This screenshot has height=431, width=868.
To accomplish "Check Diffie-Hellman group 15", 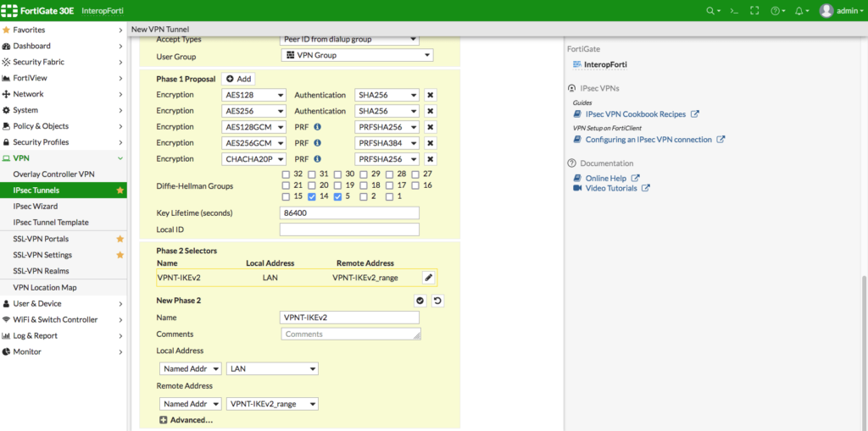I will point(286,196).
